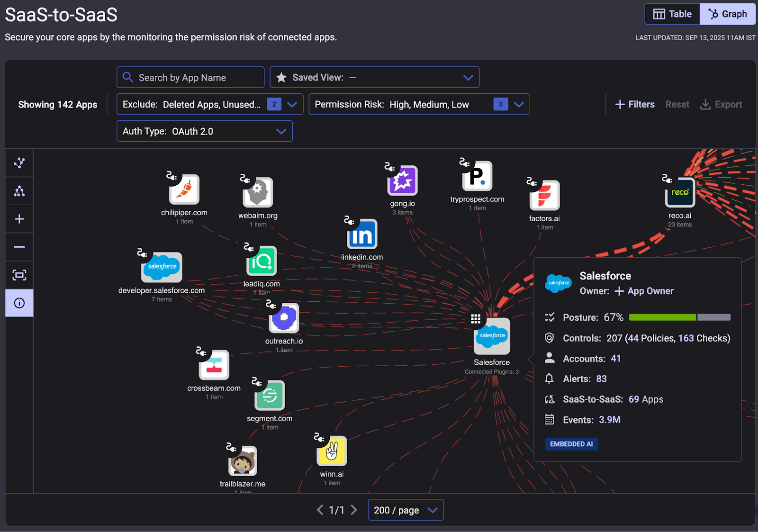The width and height of the screenshot is (758, 532).
Task: Click the Connected Plugins: 3 label
Action: coord(492,372)
